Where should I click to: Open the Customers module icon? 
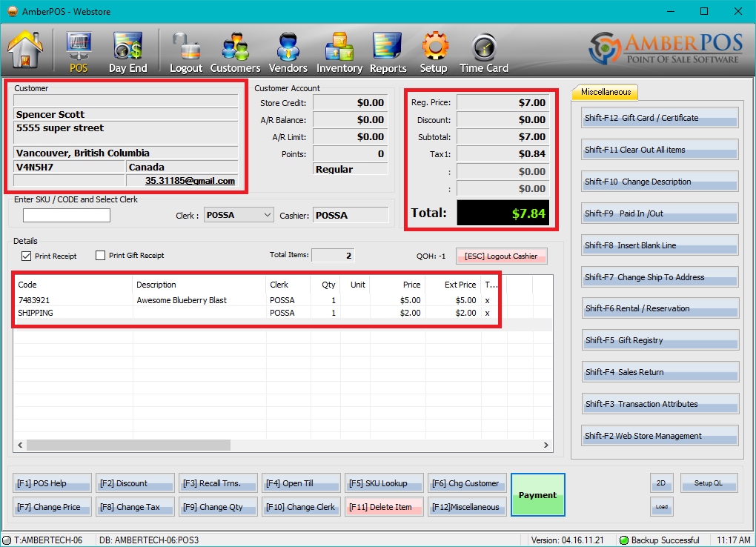(x=235, y=52)
